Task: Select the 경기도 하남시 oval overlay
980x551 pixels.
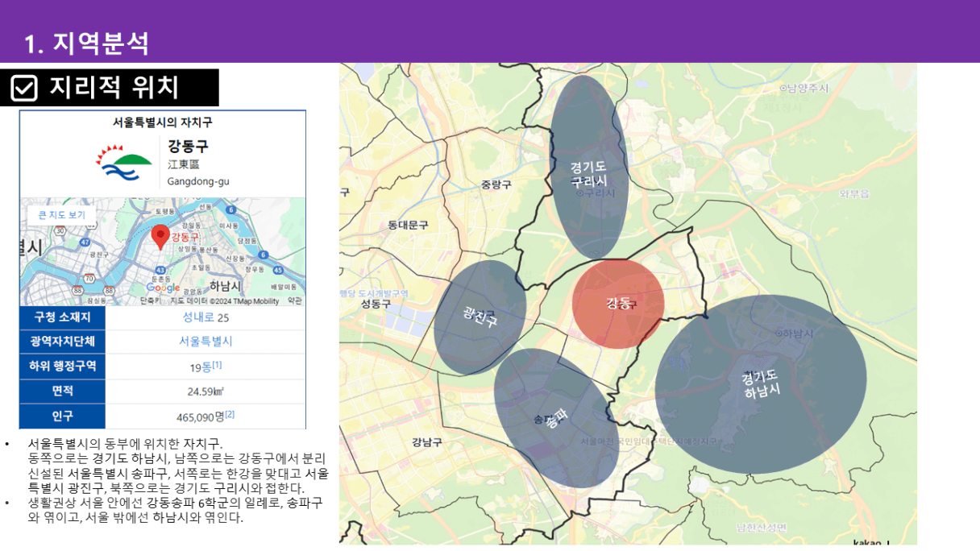Action: pyautogui.click(x=760, y=384)
